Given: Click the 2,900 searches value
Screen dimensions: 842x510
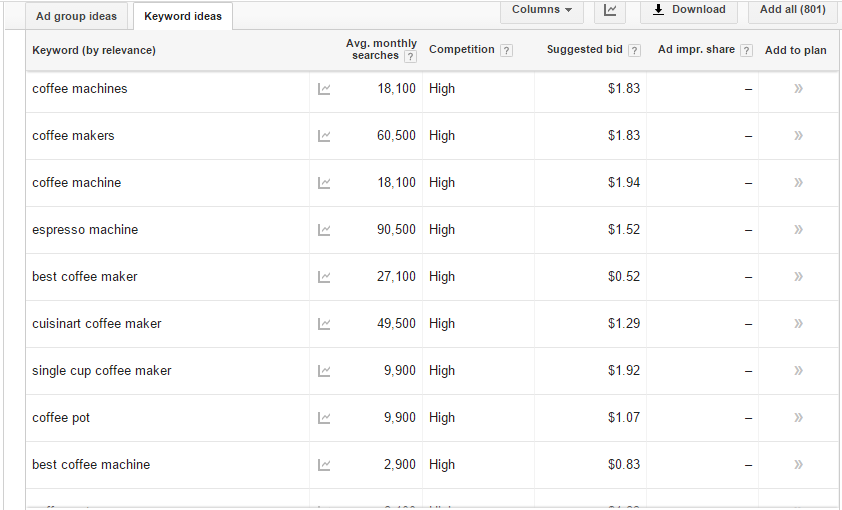Looking at the screenshot, I should point(400,465).
